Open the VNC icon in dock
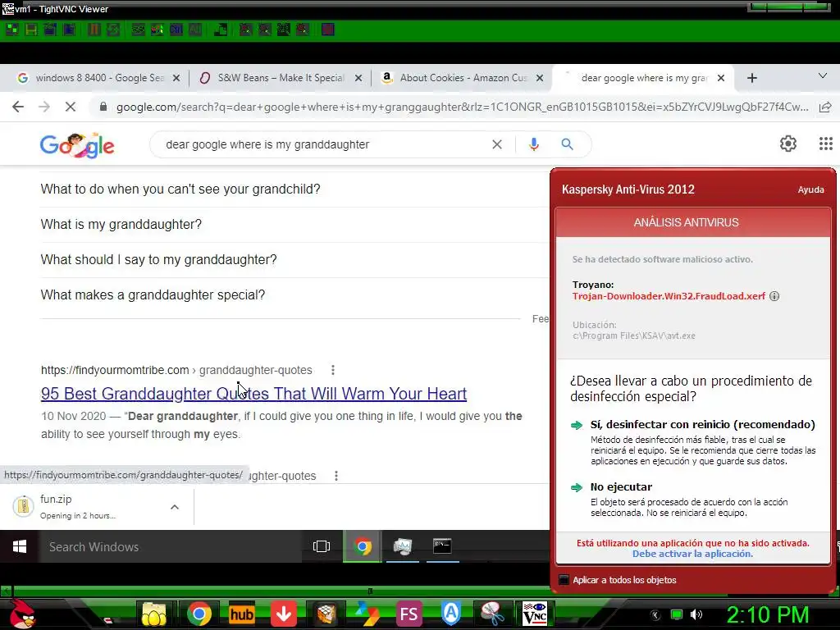Screen dimensions: 840x630 535,614
